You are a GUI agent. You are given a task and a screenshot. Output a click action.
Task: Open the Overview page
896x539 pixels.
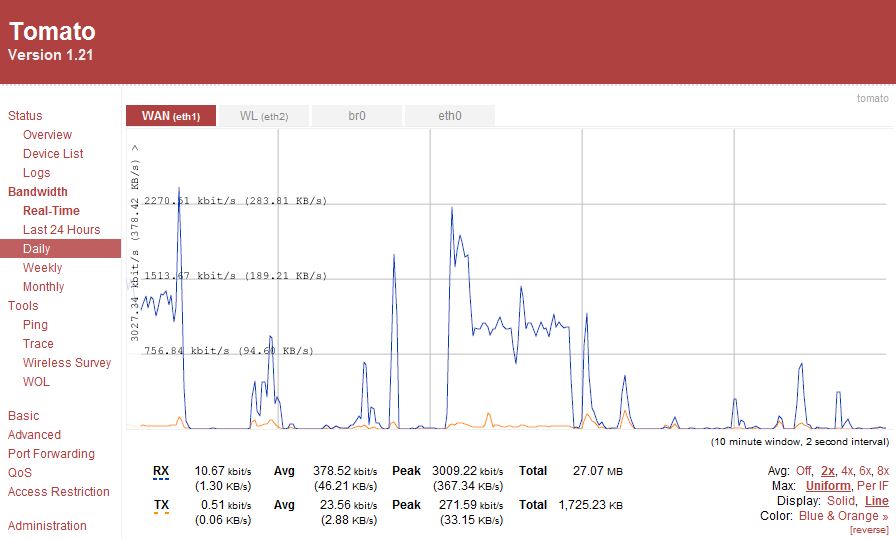(47, 135)
